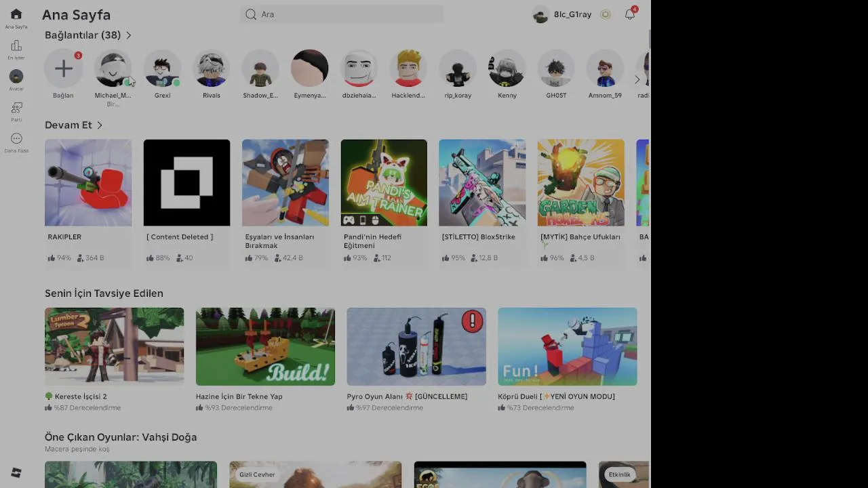Expand Bağlantılar (38) list chevron
This screenshot has width=868, height=488.
(x=129, y=35)
